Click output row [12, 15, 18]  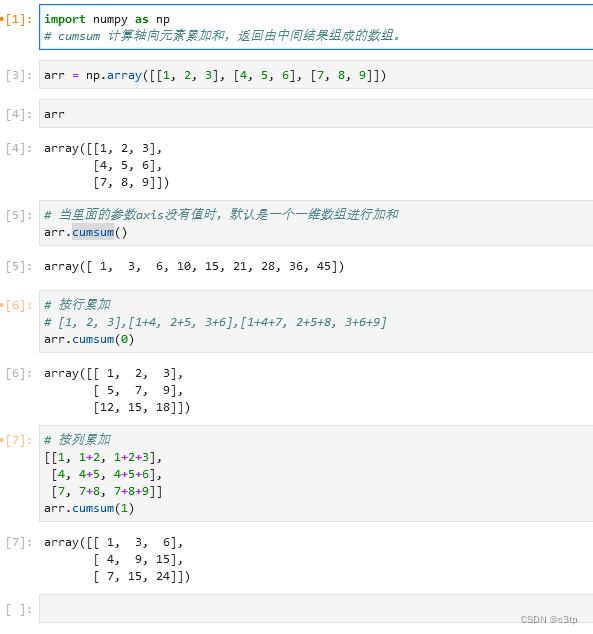[141, 407]
